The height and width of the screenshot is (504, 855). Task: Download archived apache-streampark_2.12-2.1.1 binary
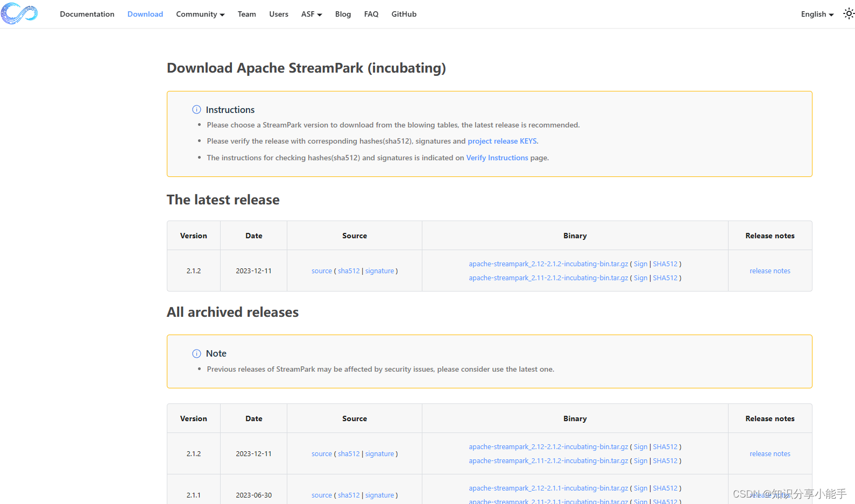point(548,488)
